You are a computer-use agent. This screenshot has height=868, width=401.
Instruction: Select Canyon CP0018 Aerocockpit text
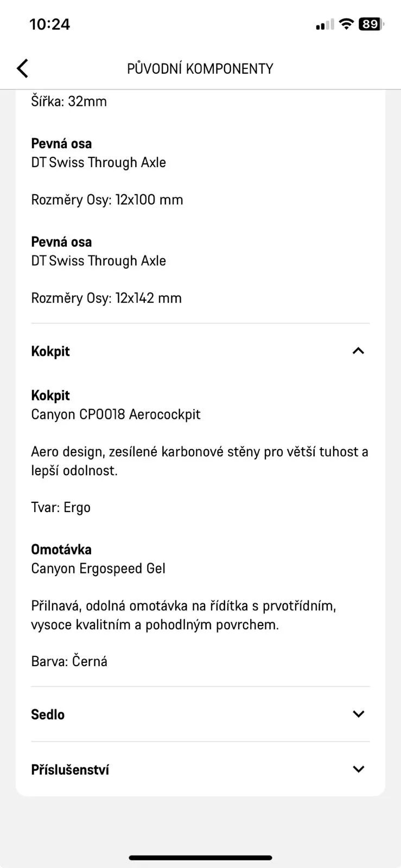coord(116,414)
